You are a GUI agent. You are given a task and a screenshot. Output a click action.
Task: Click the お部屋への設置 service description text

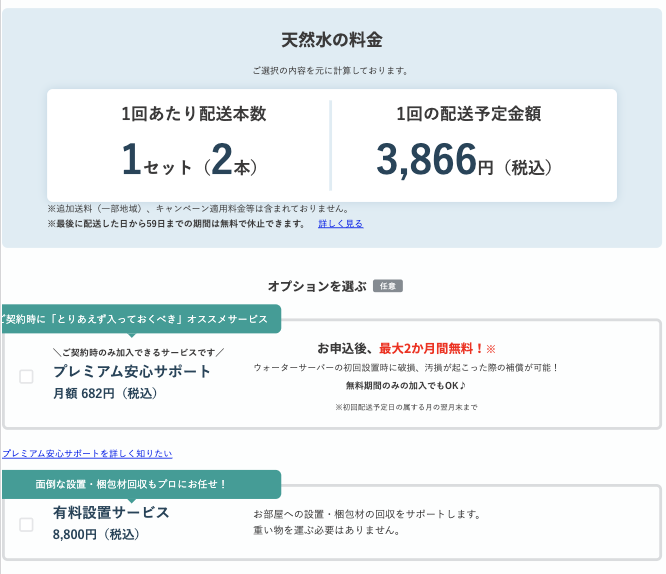pos(367,514)
